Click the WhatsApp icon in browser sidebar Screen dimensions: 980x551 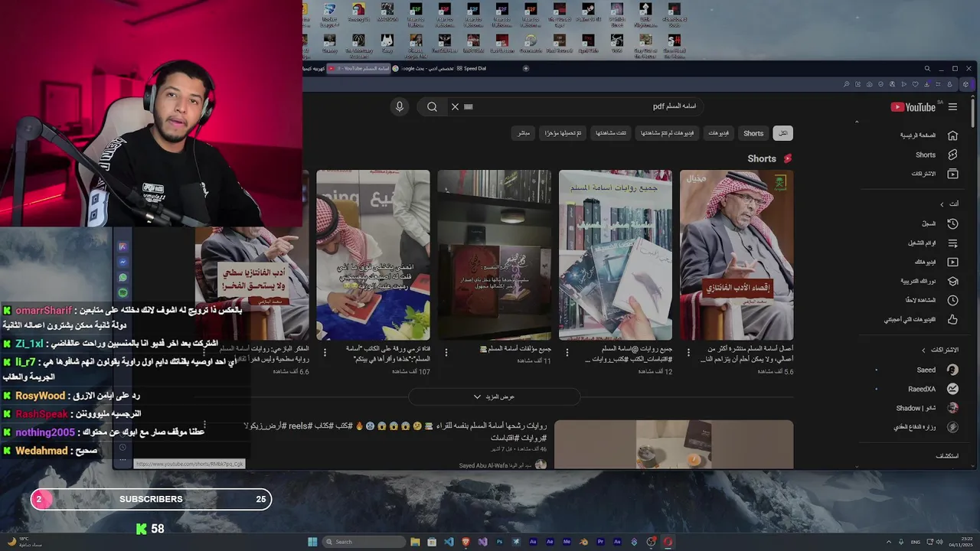[122, 278]
